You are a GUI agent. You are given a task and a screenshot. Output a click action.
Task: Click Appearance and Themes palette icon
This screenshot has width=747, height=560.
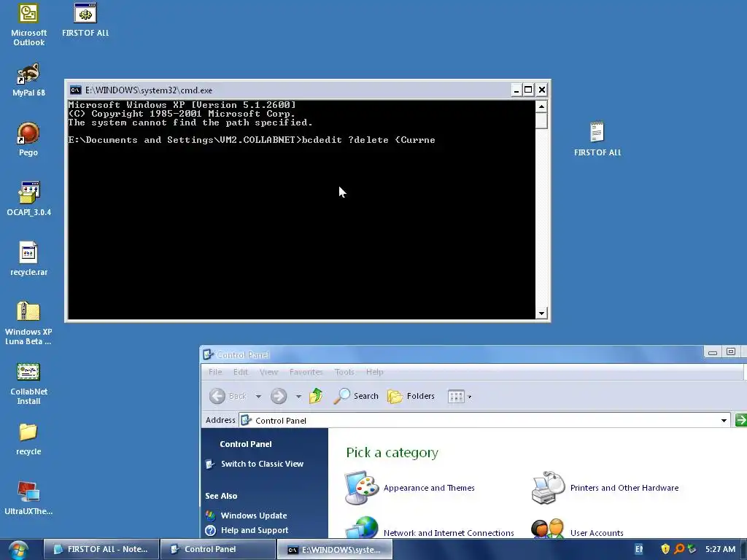tap(362, 488)
